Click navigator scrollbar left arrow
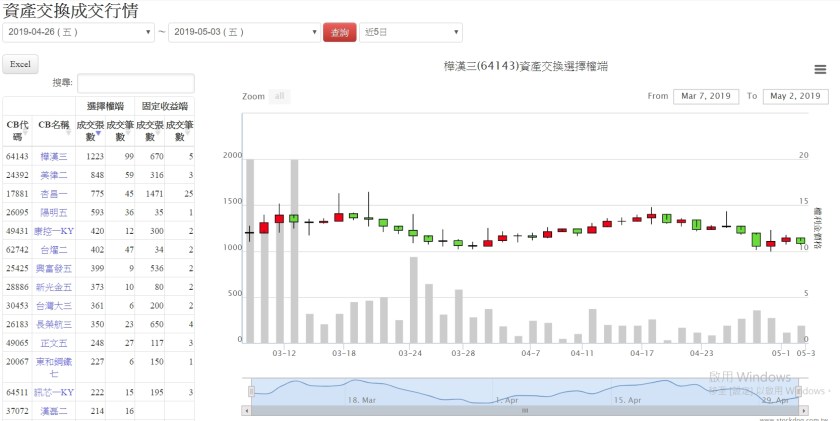This screenshot has width=840, height=421. 246,411
